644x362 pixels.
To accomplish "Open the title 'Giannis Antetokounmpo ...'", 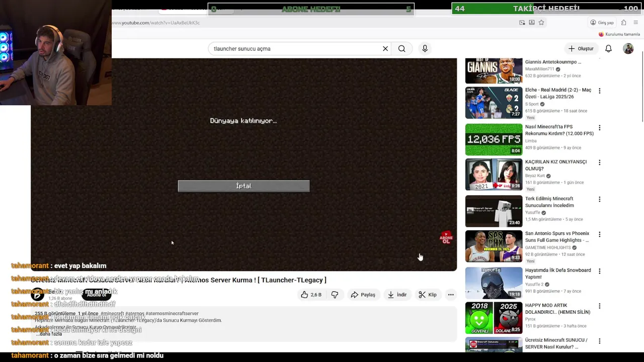I will [553, 62].
